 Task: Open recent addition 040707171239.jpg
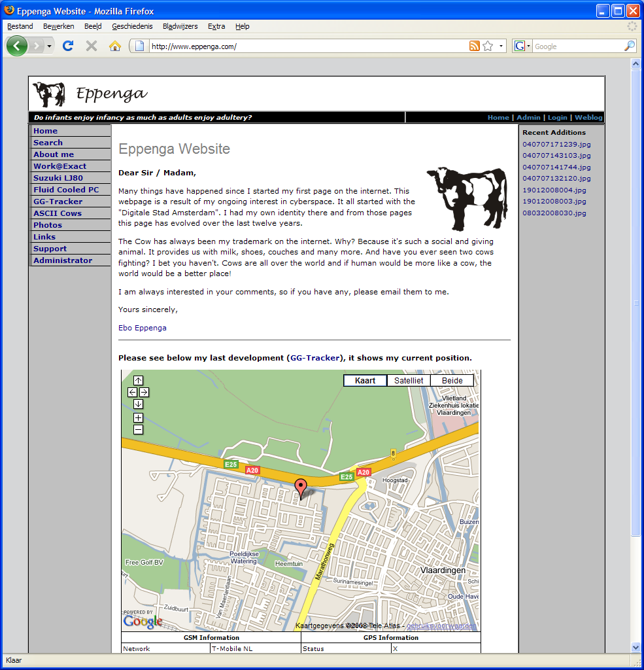coord(556,145)
